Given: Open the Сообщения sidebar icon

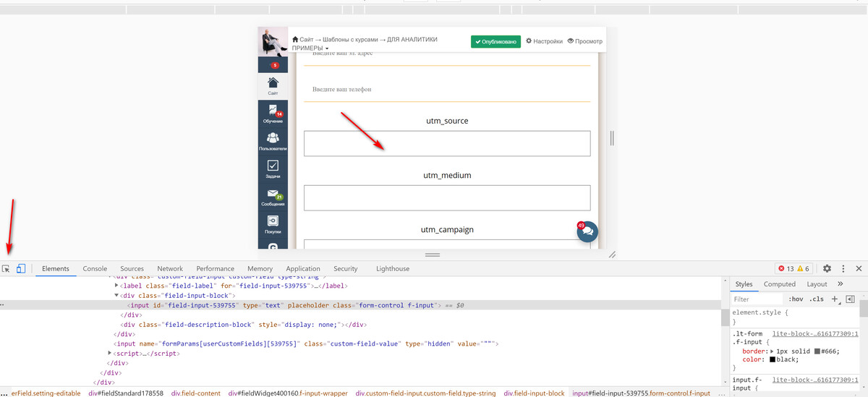Looking at the screenshot, I should (273, 197).
